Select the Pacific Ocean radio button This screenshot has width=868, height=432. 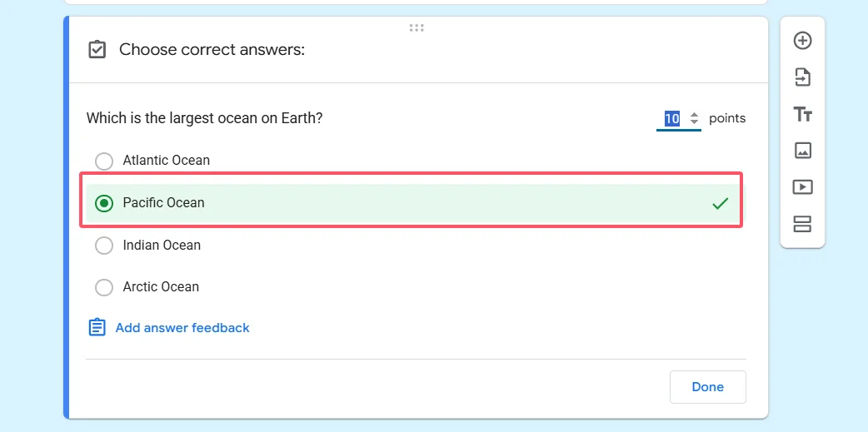104,203
